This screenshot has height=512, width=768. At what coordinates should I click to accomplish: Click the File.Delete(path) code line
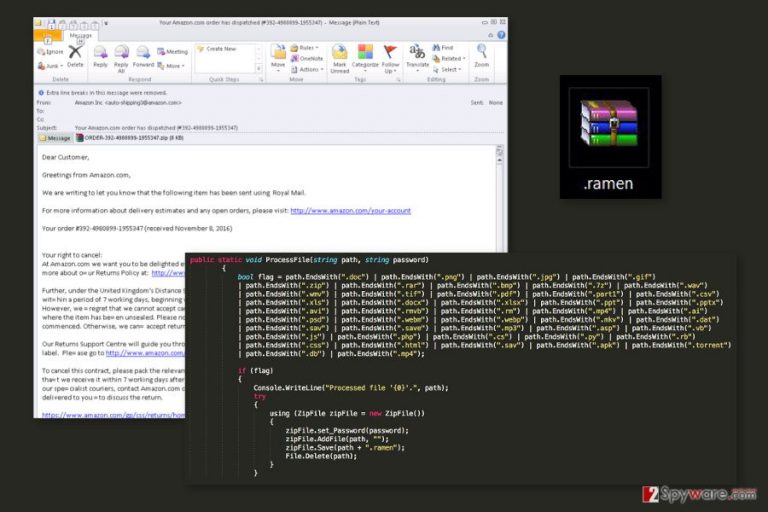click(321, 456)
